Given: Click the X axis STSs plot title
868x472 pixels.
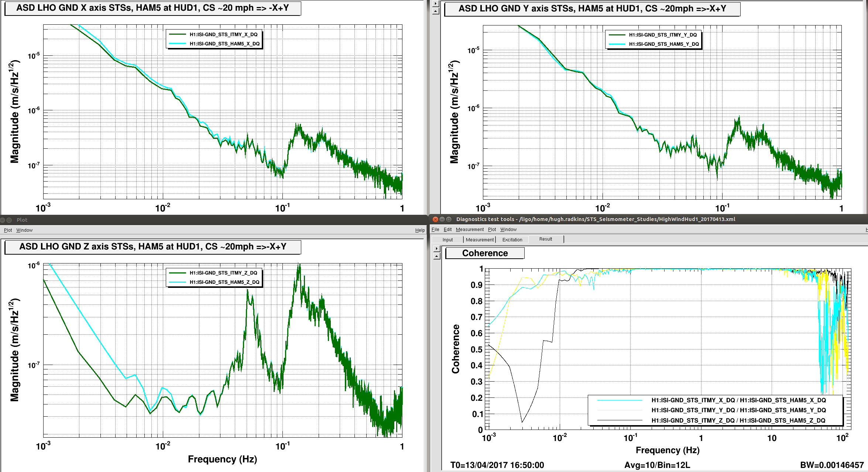Looking at the screenshot, I should click(152, 8).
